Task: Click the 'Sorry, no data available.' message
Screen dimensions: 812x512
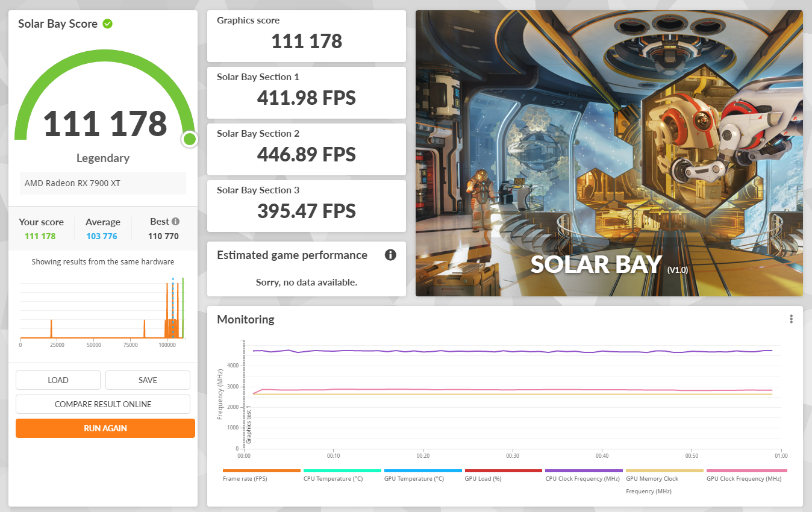Action: point(307,282)
